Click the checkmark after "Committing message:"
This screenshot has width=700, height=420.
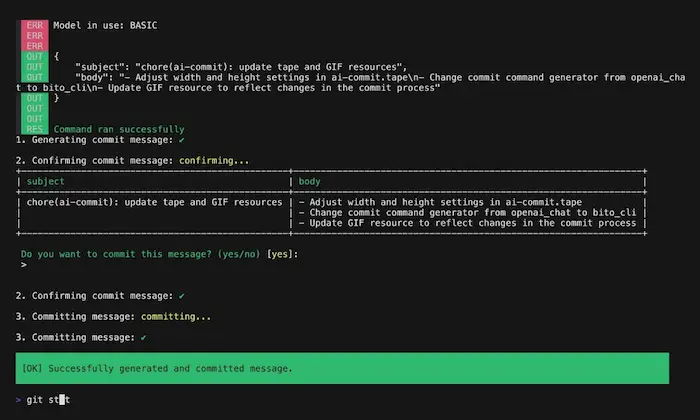point(145,338)
